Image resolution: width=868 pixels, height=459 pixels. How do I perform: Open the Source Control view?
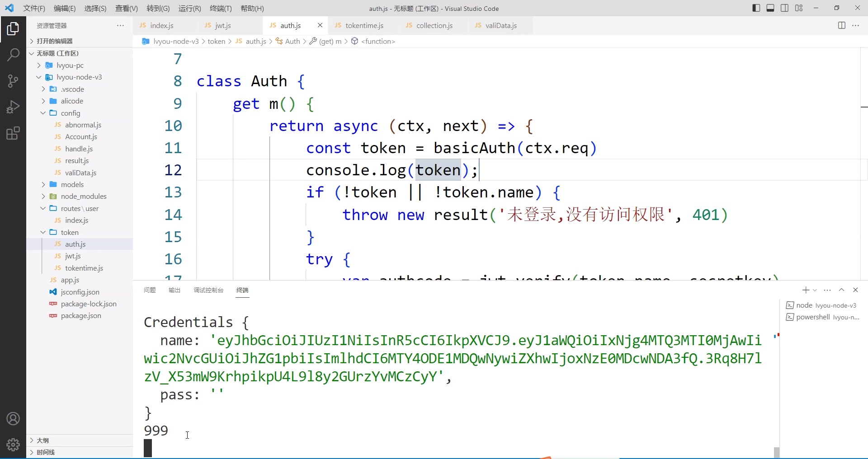13,81
